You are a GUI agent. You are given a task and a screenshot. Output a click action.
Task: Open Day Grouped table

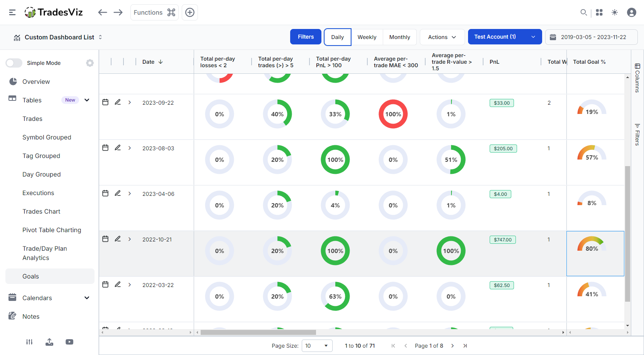click(x=42, y=174)
